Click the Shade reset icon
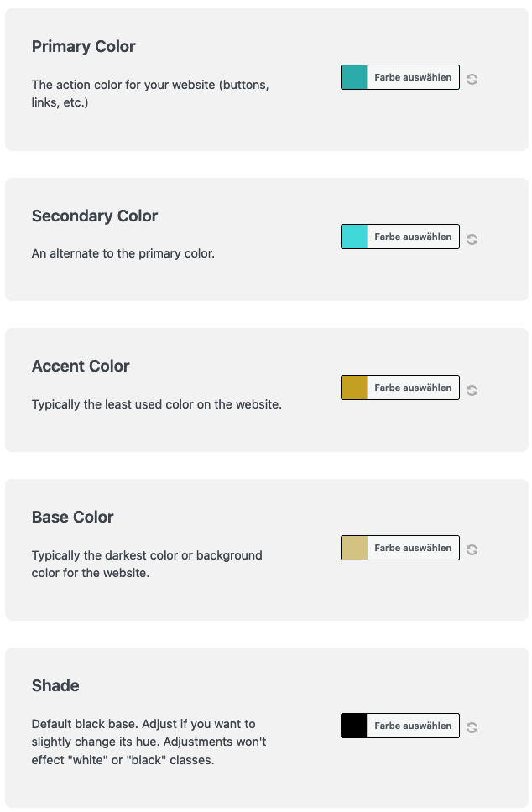This screenshot has width=532, height=812. tap(472, 727)
